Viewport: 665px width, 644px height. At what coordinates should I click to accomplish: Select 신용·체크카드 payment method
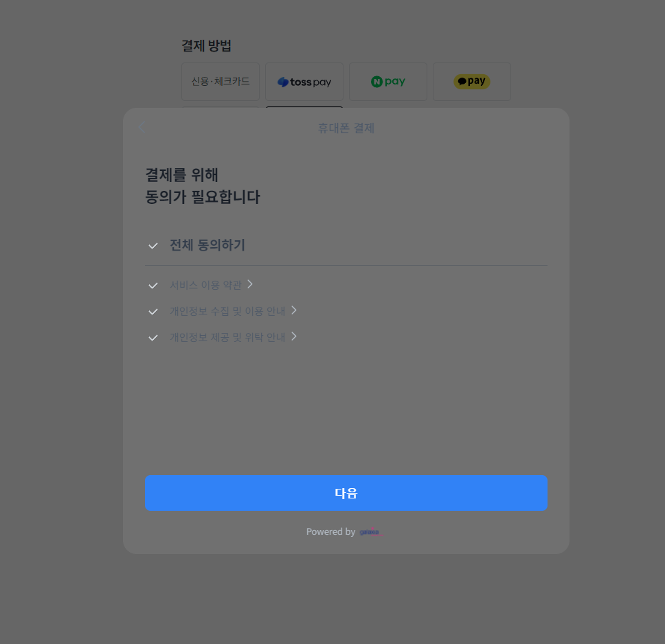[221, 82]
